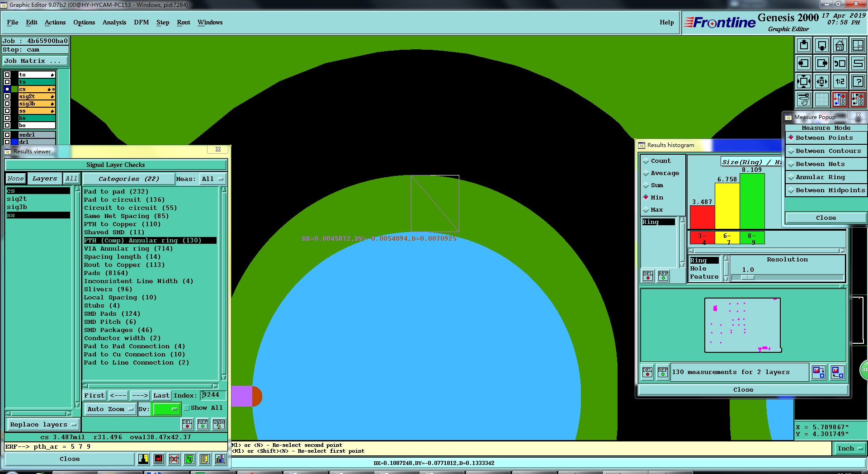The image size is (868, 474).
Task: Click the S-shaped snake path icon
Action: tap(858, 63)
